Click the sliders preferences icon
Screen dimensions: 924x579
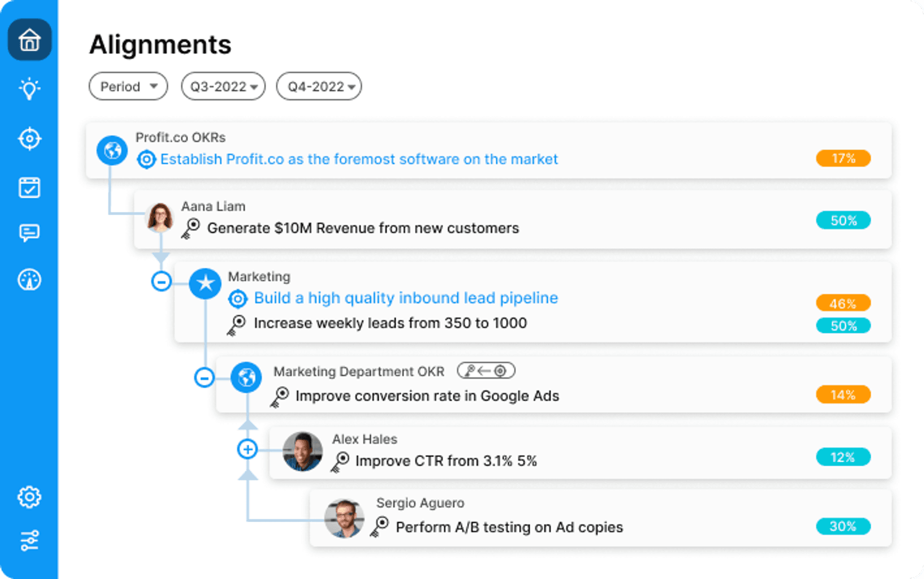(30, 540)
